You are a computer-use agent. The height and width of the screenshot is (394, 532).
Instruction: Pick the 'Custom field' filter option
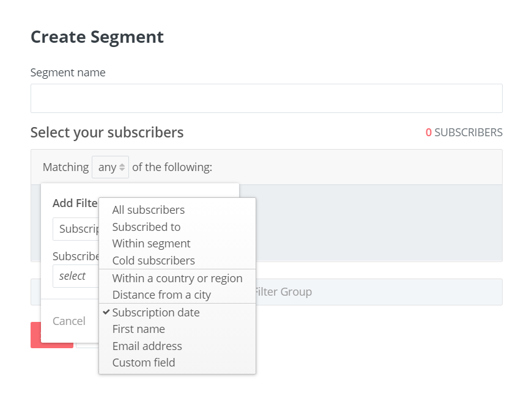point(144,363)
